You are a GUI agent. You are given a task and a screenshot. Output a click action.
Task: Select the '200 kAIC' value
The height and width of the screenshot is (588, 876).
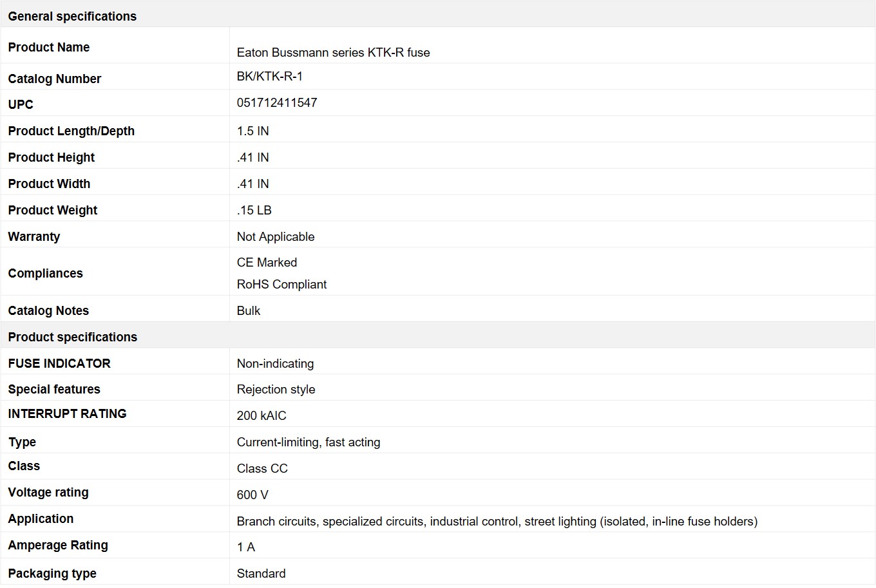point(262,415)
